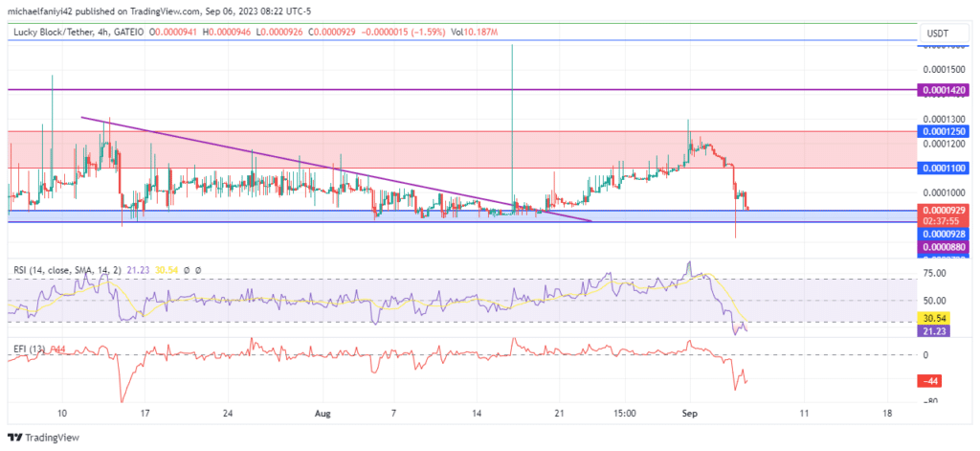Click the red shaded resistance zone
This screenshot has width=980, height=451.
click(461, 149)
